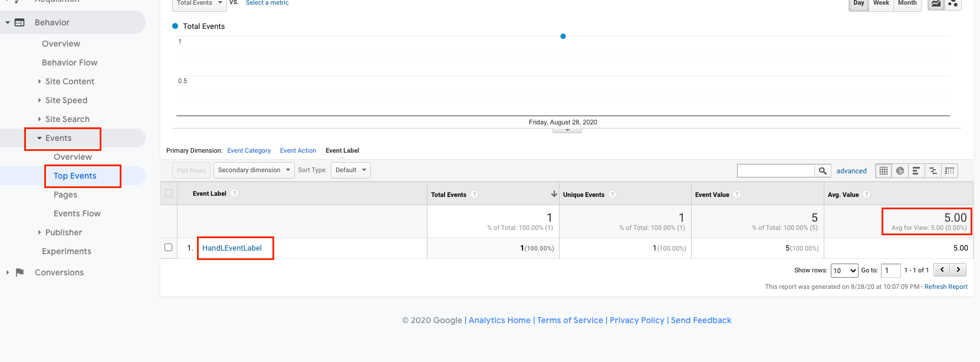
Task: Switch to the performance bar view
Action: (x=916, y=171)
